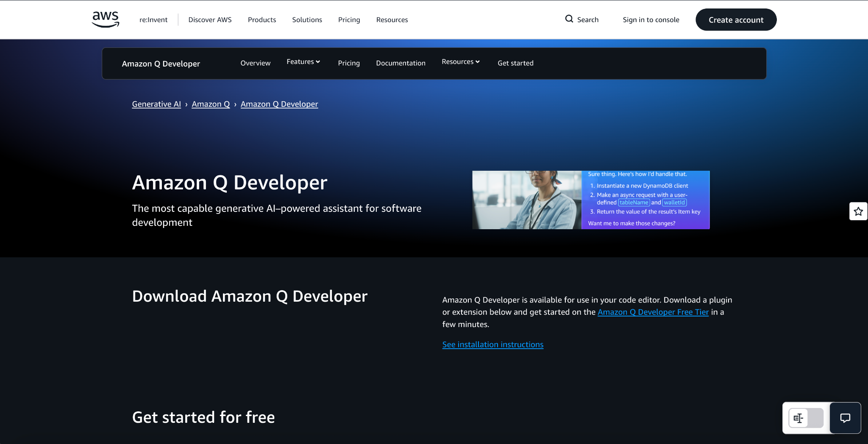Screen dimensions: 868x444
Task: Click Sign in to console
Action: point(651,19)
